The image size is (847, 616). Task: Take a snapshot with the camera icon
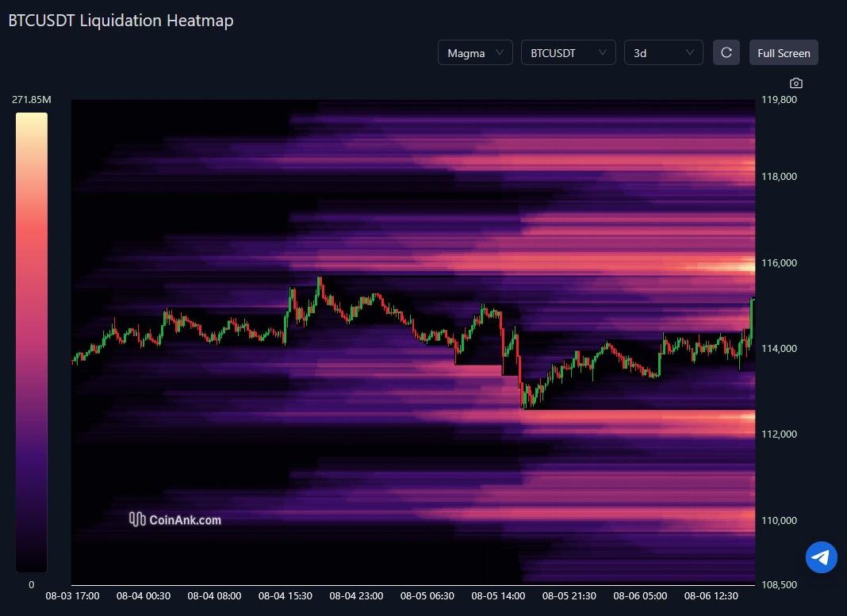[795, 83]
